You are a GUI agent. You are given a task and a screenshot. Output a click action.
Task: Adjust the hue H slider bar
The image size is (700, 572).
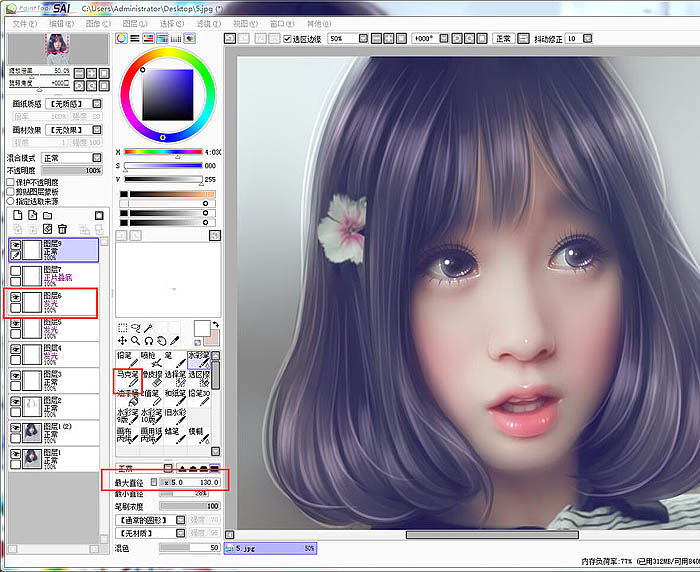coord(161,152)
